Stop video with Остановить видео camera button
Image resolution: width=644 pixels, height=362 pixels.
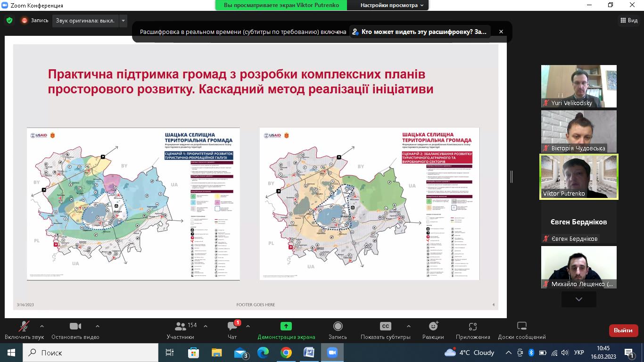(x=75, y=330)
